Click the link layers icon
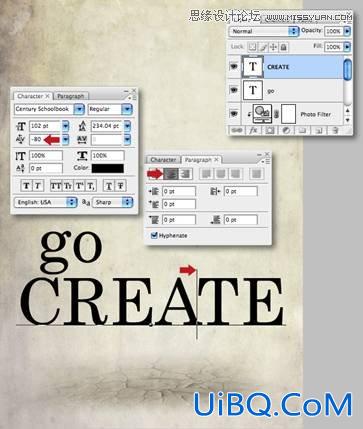Screen dimensions: 363x429 coord(237,130)
